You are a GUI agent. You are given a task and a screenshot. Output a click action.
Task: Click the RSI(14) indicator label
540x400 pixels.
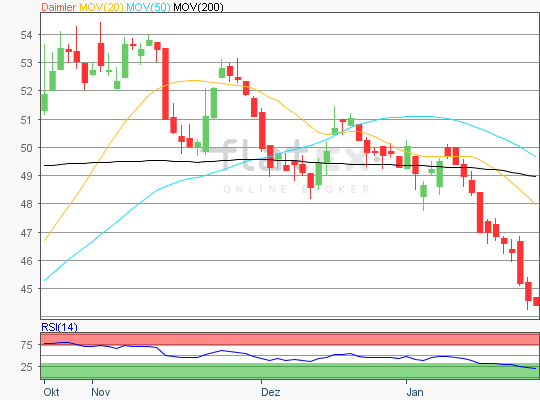[59, 327]
